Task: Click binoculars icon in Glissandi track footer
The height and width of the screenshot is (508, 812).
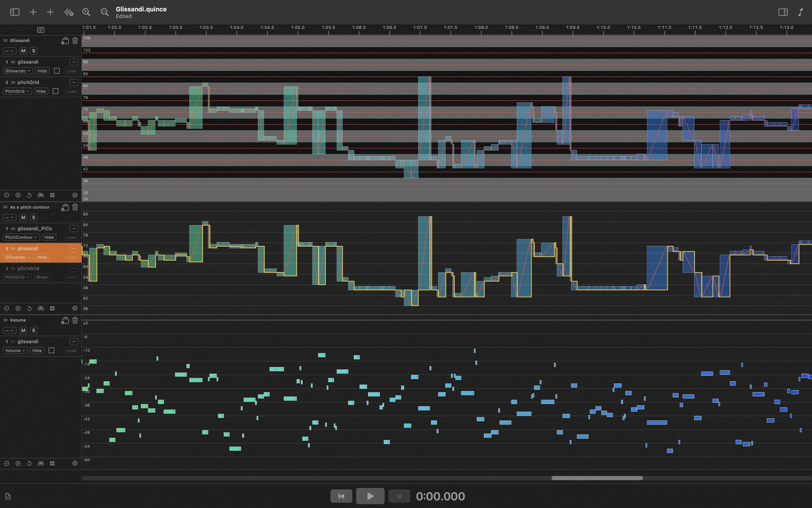Action: pos(41,195)
